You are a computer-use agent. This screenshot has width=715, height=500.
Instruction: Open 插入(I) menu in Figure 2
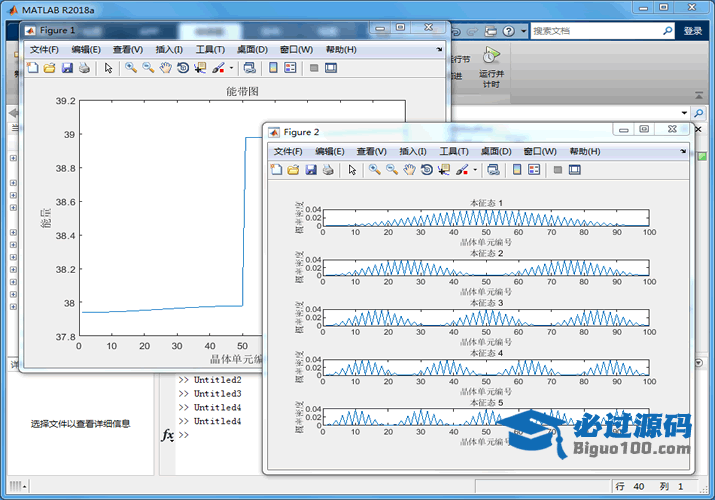pyautogui.click(x=413, y=151)
